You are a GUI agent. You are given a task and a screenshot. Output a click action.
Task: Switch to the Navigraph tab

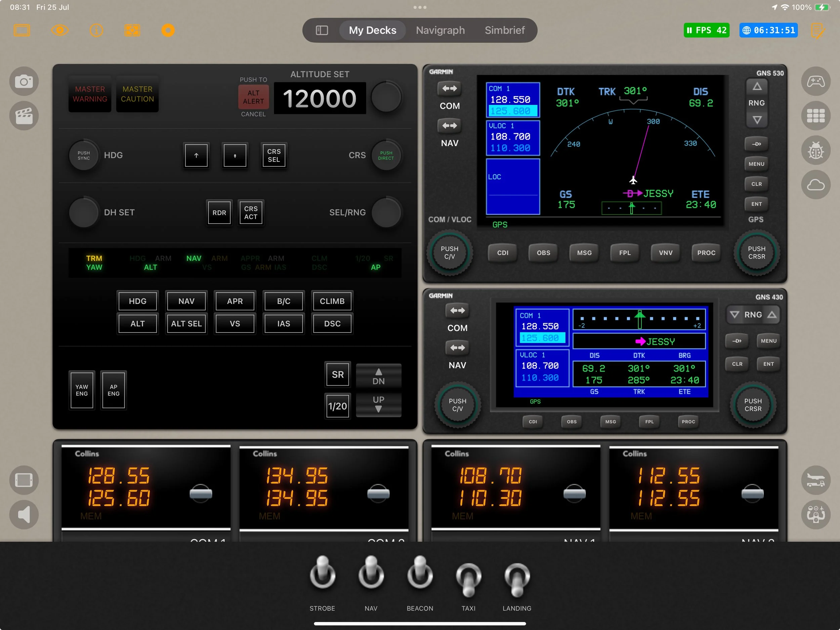pos(440,30)
